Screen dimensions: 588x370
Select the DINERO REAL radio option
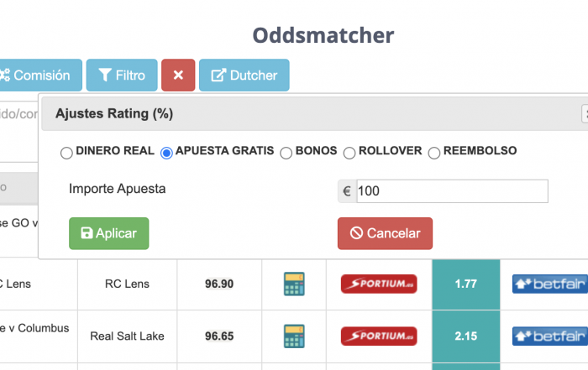tap(66, 153)
